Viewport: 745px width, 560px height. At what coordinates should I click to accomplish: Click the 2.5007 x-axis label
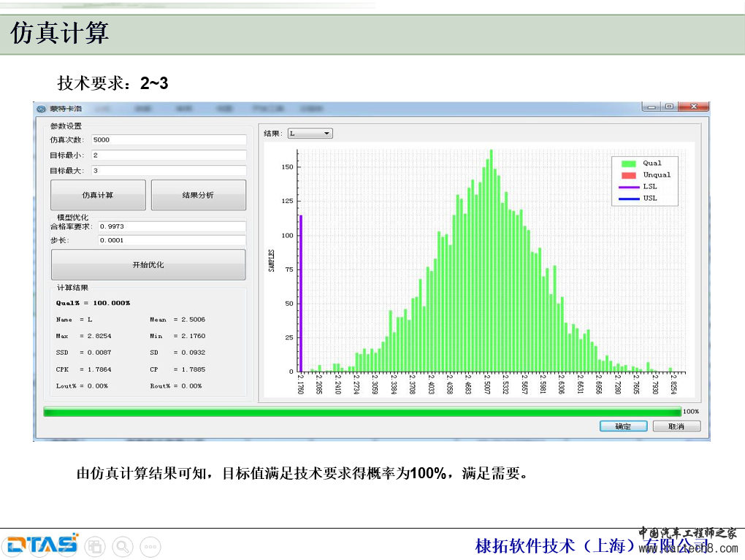click(487, 384)
